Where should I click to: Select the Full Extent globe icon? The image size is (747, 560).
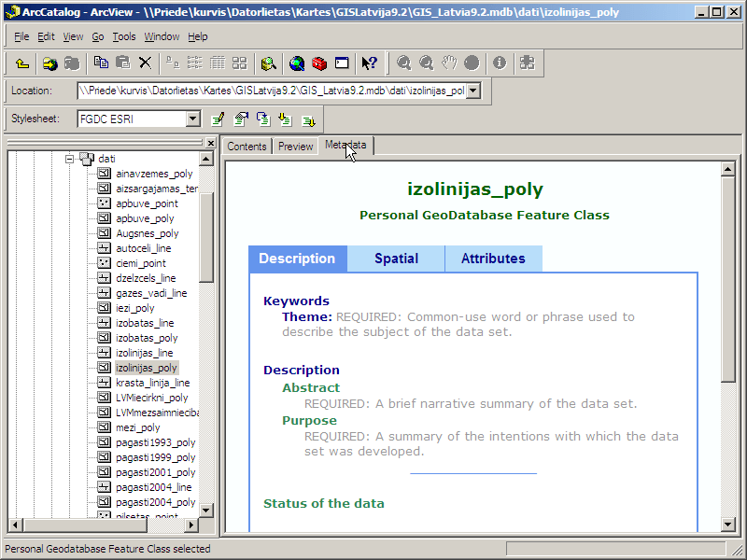click(x=472, y=63)
